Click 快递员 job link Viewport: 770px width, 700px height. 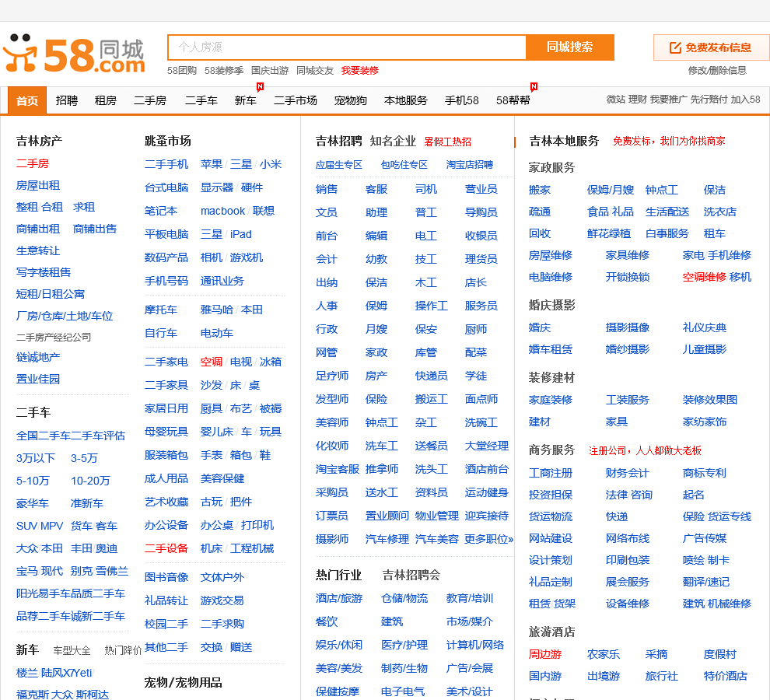tap(431, 376)
